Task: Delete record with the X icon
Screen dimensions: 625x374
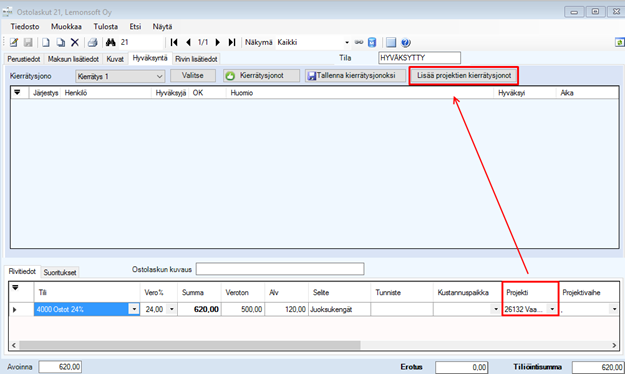Action: [75, 42]
